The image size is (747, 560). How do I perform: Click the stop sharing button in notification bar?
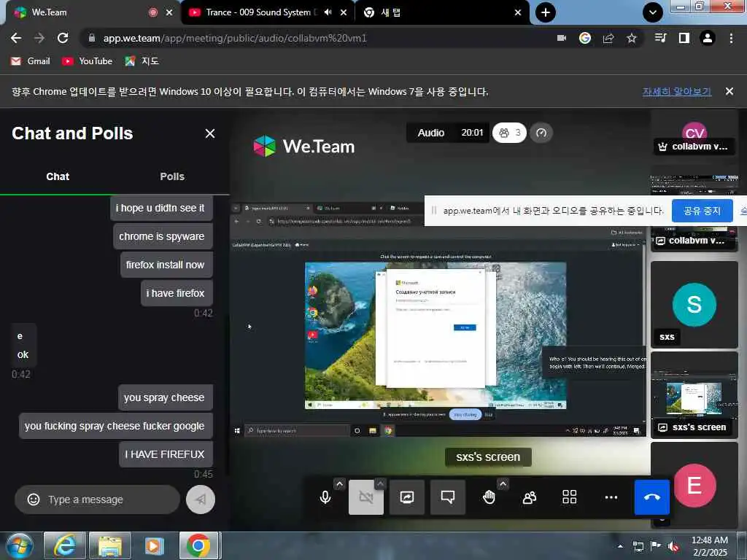click(702, 211)
